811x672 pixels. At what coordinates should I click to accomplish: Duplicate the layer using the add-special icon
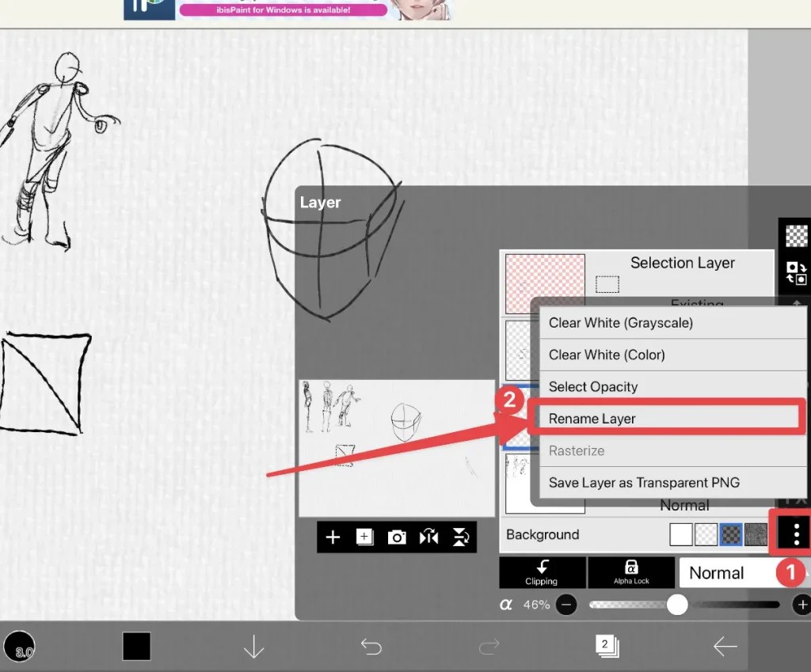[364, 537]
